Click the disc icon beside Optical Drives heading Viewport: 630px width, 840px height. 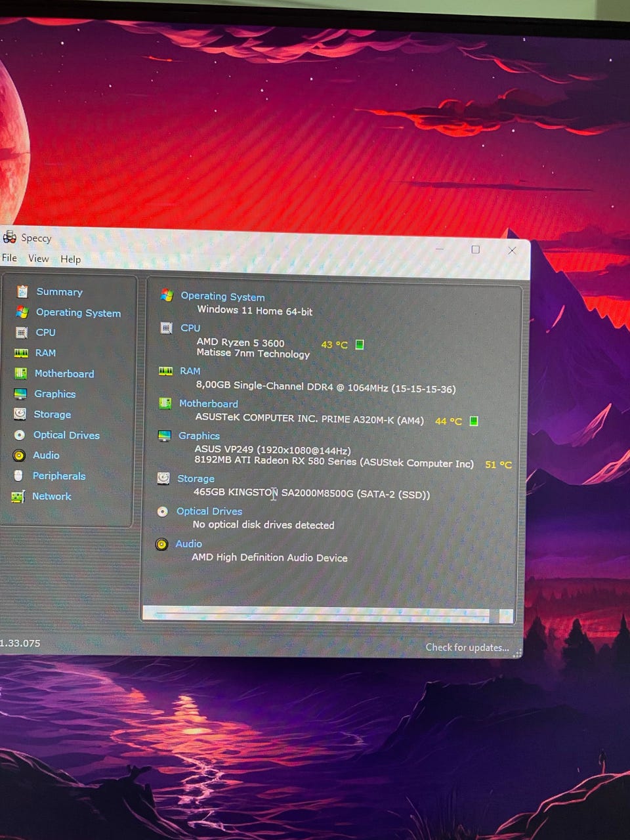pyautogui.click(x=162, y=511)
